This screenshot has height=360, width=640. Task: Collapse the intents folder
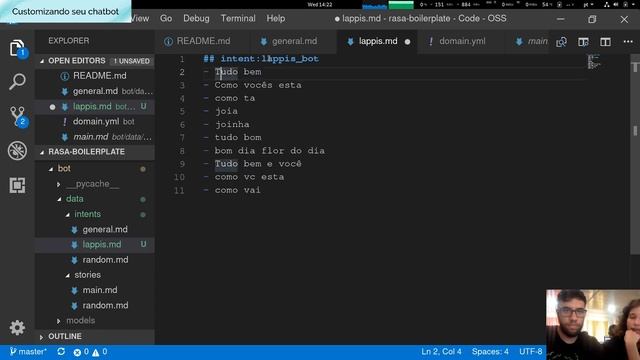coord(67,215)
